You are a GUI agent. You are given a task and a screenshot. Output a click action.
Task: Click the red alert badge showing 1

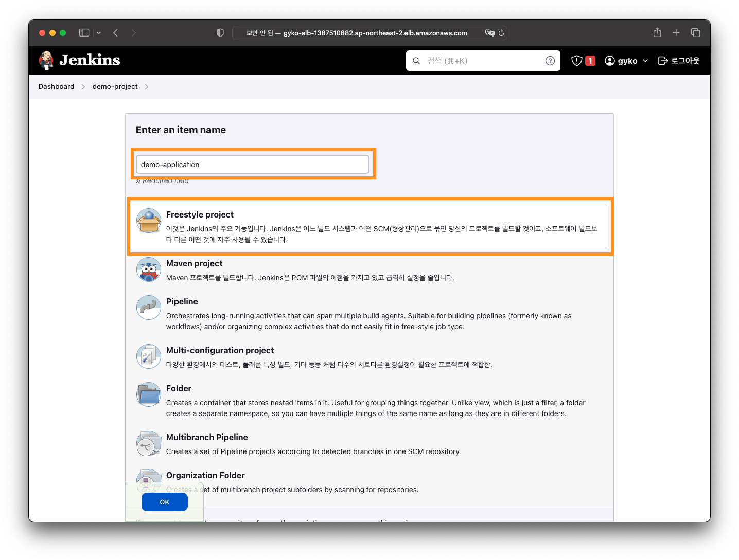tap(590, 61)
